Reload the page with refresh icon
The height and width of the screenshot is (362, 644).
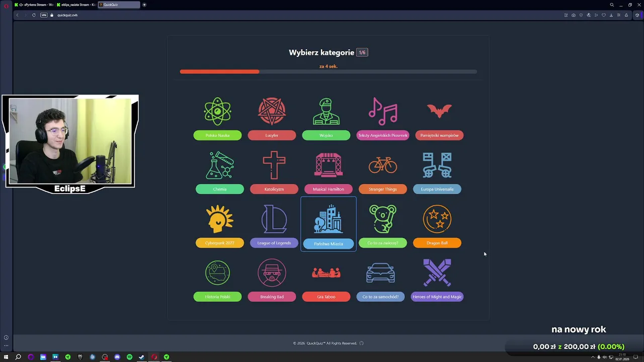tap(34, 15)
